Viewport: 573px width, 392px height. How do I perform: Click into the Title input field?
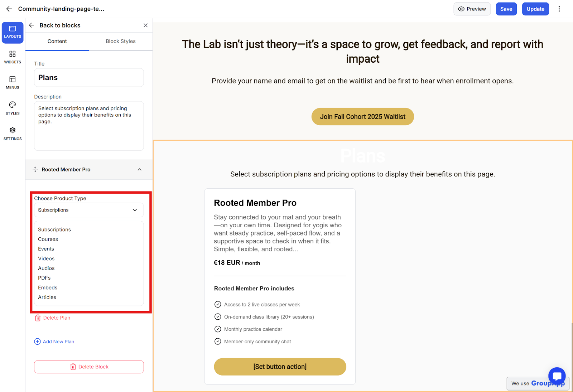[x=89, y=78]
